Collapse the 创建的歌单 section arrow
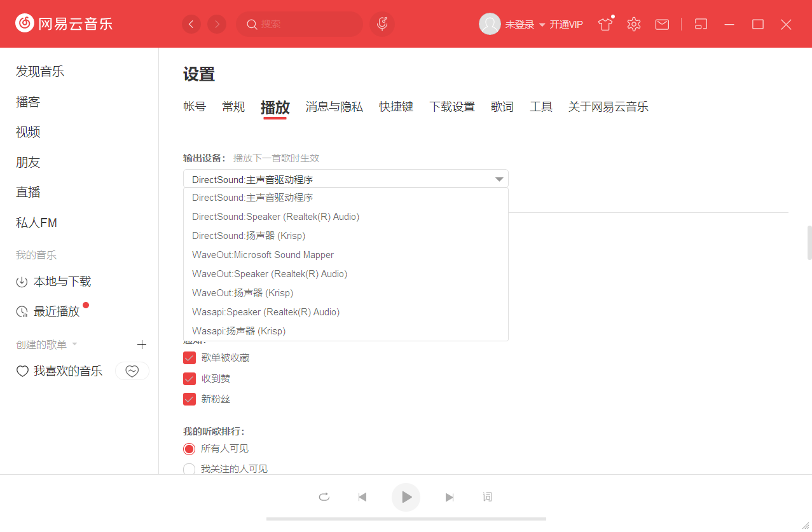 [x=74, y=344]
